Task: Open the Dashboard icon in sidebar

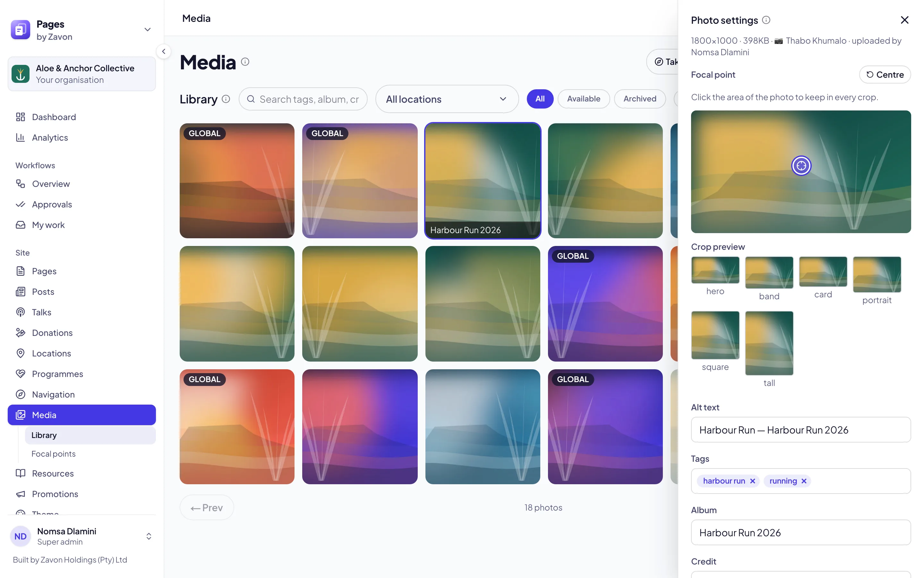Action: [x=20, y=117]
